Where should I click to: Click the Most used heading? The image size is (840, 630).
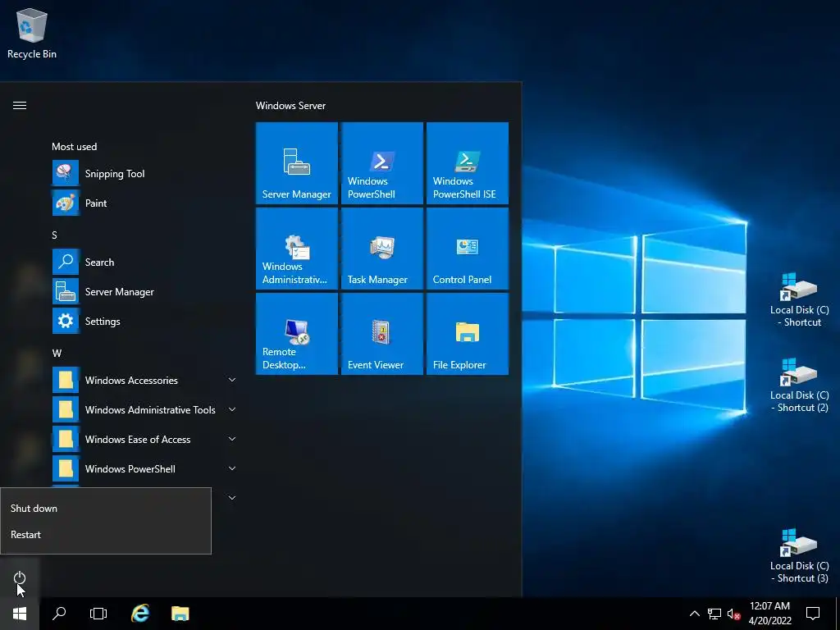tap(74, 146)
